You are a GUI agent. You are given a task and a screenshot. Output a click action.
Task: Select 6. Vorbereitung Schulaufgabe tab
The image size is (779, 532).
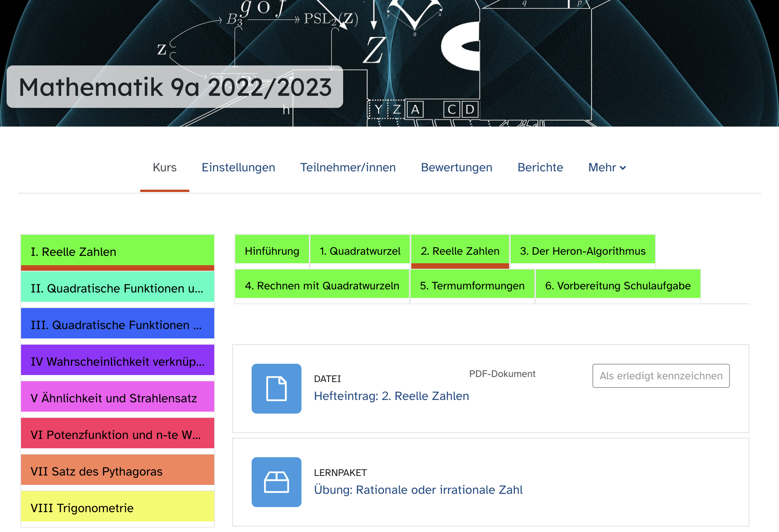(618, 286)
